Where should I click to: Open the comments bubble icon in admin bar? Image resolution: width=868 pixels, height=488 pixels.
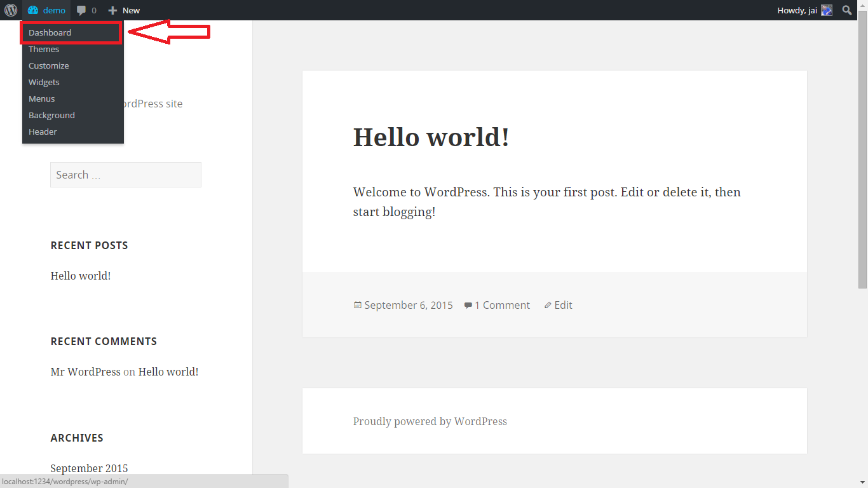(x=81, y=11)
